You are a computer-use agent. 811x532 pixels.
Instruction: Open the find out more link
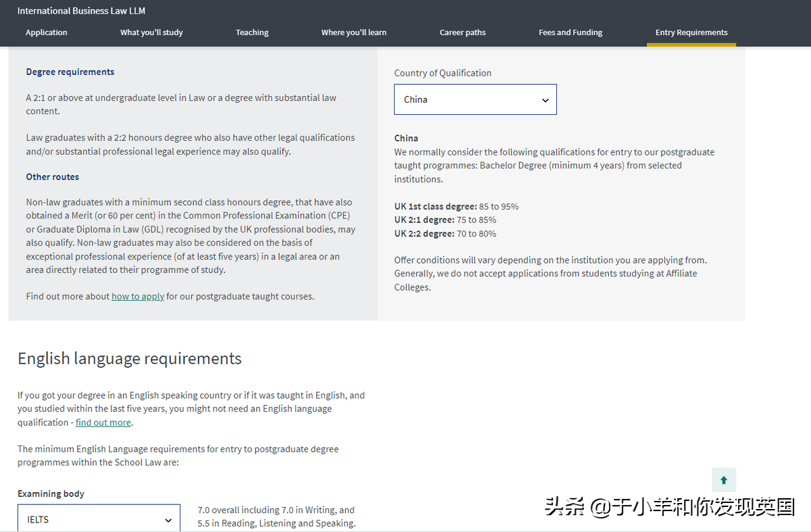[103, 422]
